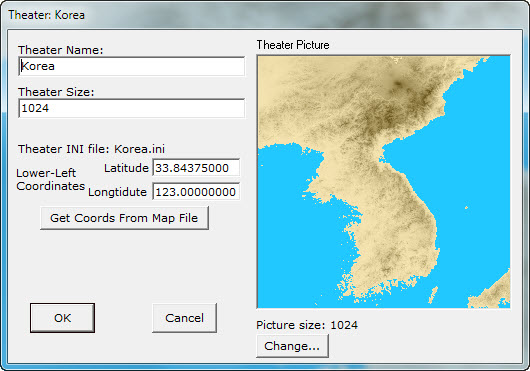Screen dimensions: 530x371
Task: Click the Cancel button
Action: 185,318
